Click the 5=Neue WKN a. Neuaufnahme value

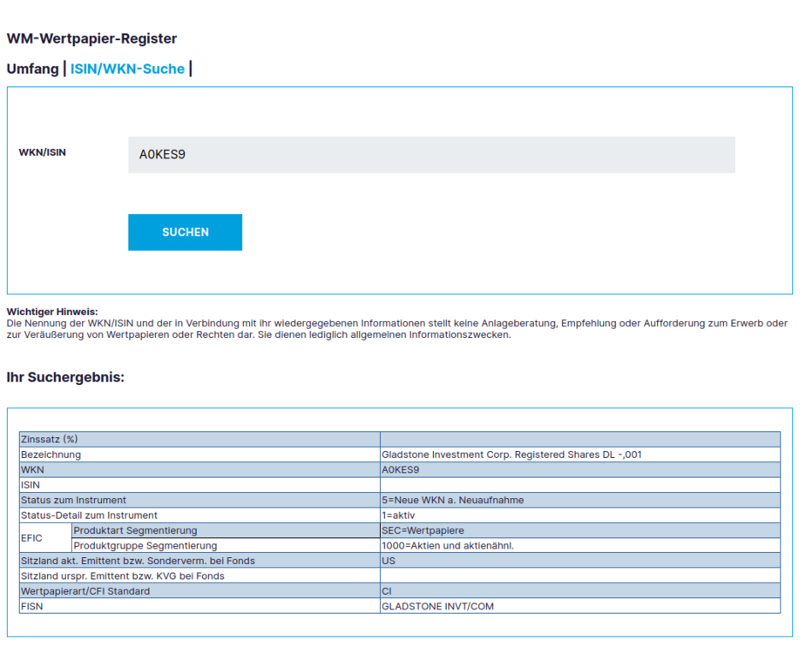click(452, 500)
